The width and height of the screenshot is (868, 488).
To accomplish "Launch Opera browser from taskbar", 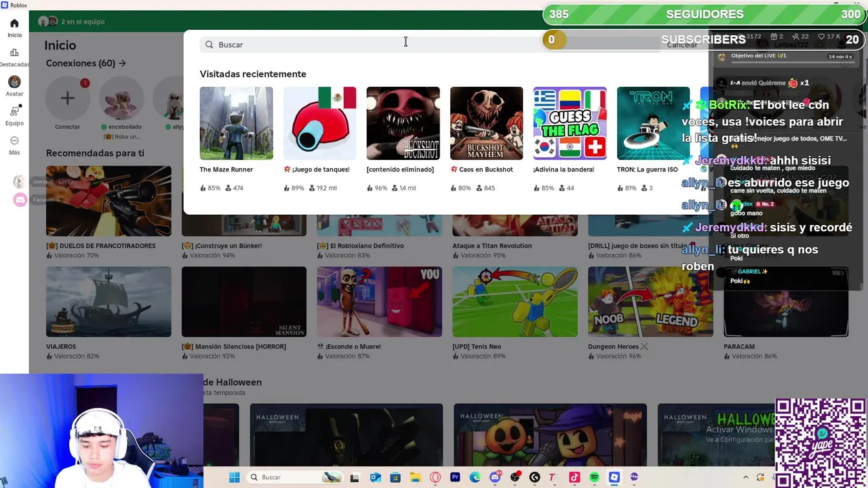I will click(435, 478).
